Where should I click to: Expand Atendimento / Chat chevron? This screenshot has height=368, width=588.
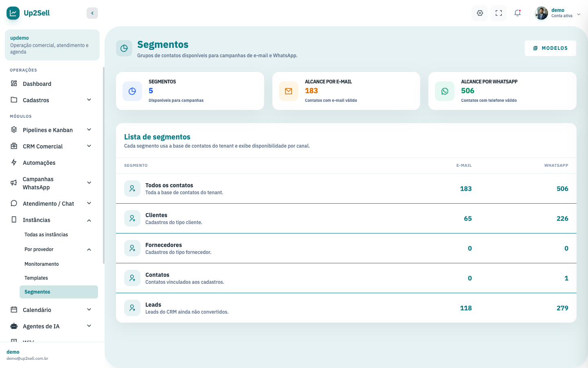point(89,203)
